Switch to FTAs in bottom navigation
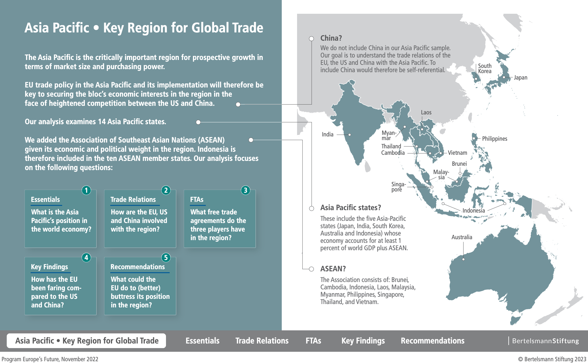This screenshot has height=364, width=588. point(313,341)
